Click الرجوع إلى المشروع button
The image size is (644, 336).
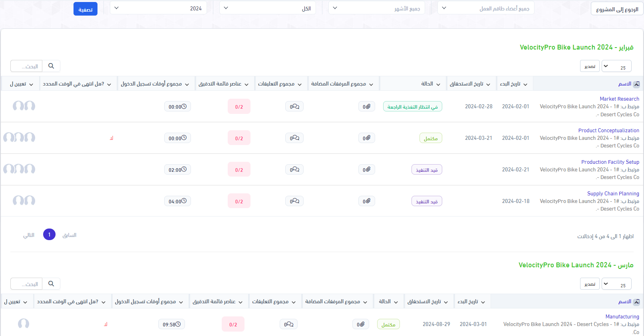[616, 9]
